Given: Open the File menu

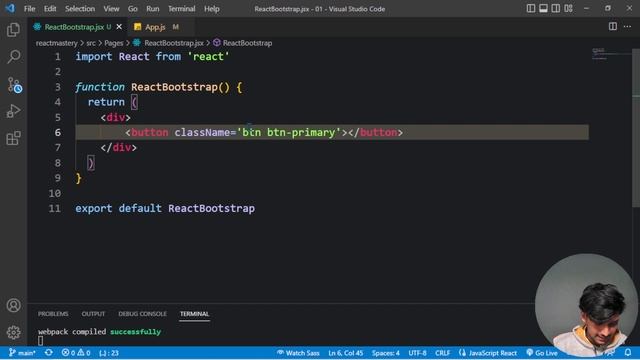Looking at the screenshot, I should pos(29,9).
